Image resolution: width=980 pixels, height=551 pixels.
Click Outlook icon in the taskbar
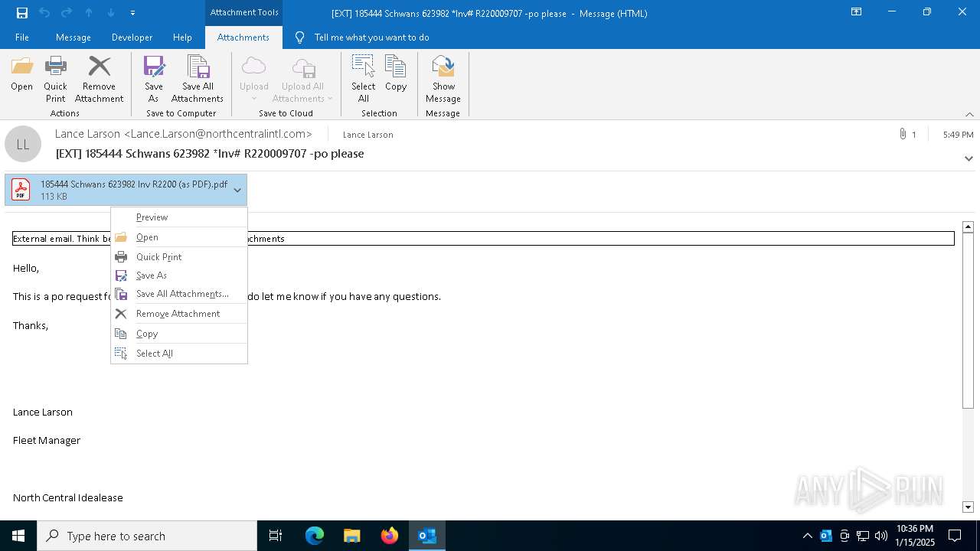(427, 536)
